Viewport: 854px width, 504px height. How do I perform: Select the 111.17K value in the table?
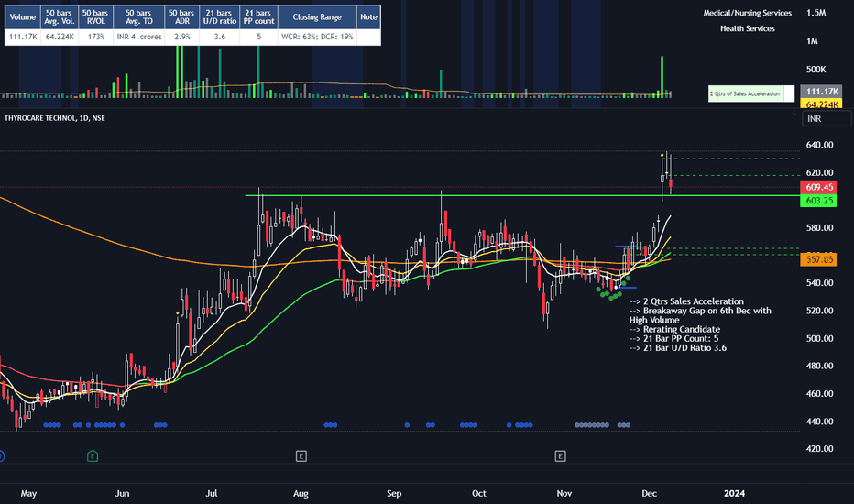(23, 37)
